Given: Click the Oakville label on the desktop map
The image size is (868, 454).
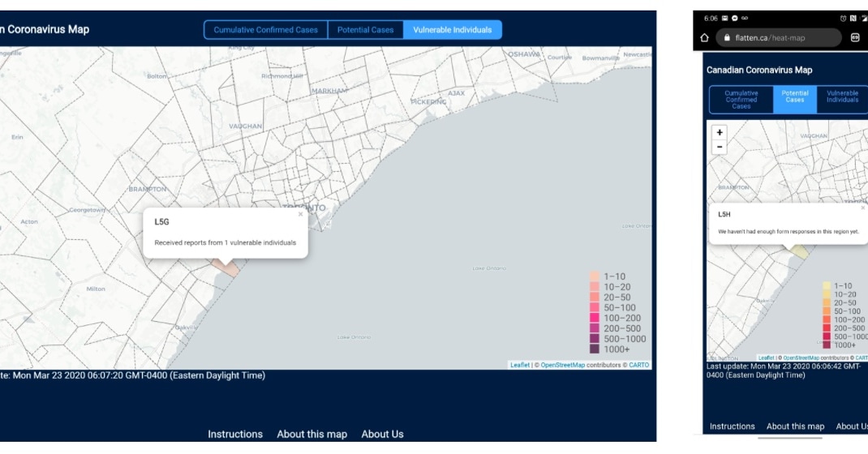Looking at the screenshot, I should point(187,328).
